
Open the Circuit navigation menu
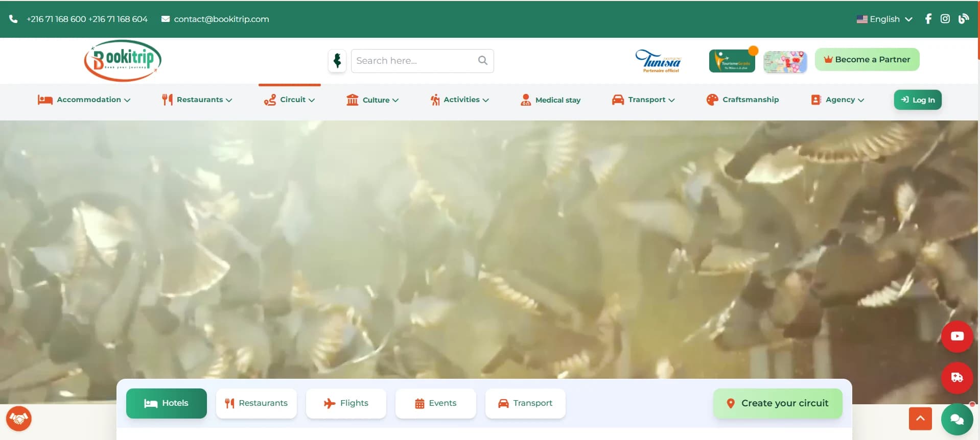coord(290,100)
